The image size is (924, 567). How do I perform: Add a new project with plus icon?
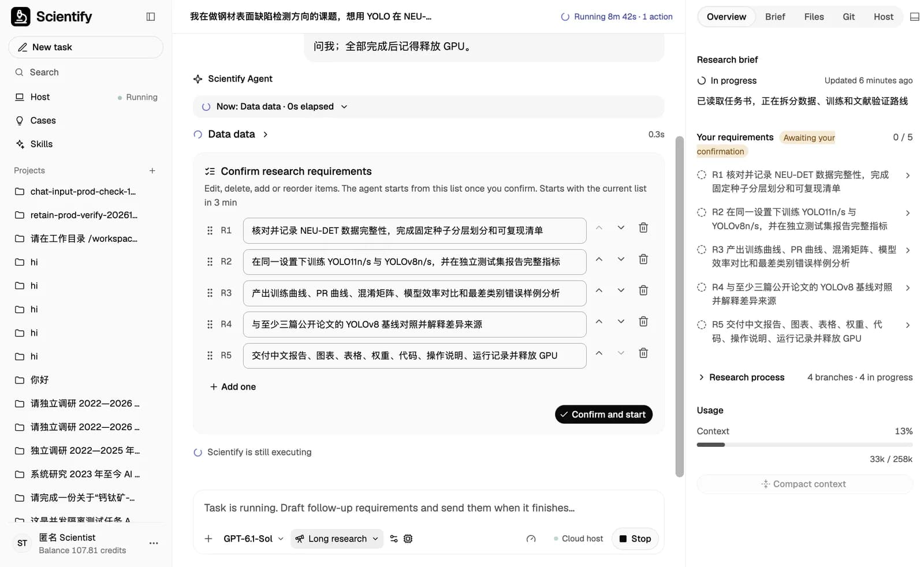[152, 170]
